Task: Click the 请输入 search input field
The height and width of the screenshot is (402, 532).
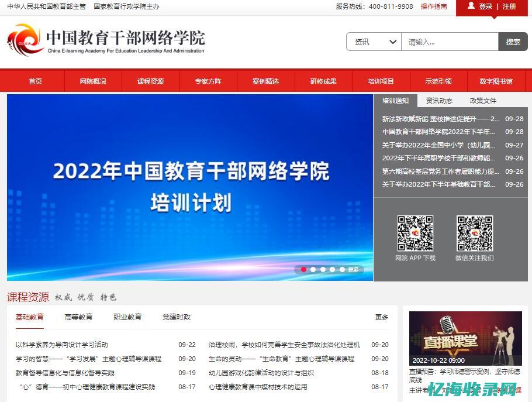Action: point(450,42)
